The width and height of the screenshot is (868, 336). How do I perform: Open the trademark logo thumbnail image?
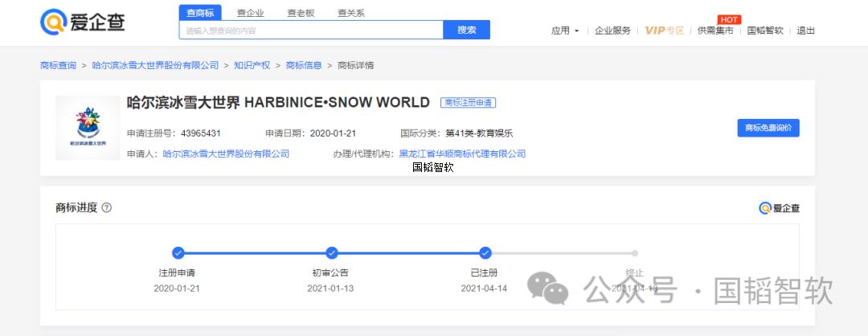pyautogui.click(x=88, y=128)
